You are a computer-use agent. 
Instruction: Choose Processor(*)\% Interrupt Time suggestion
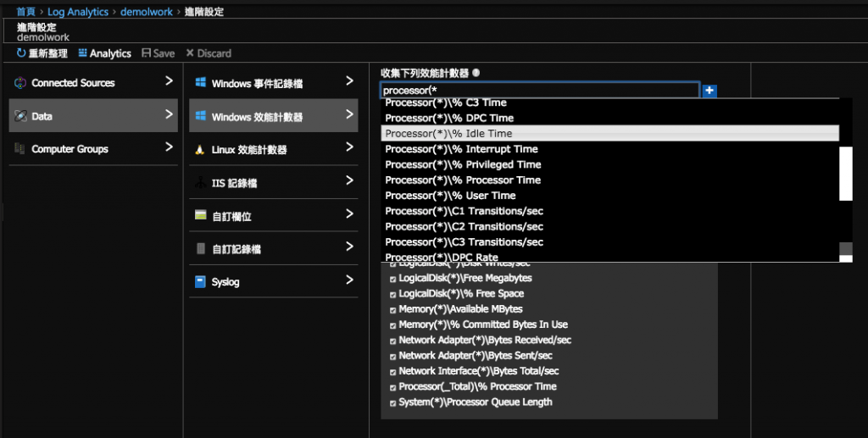click(610, 149)
